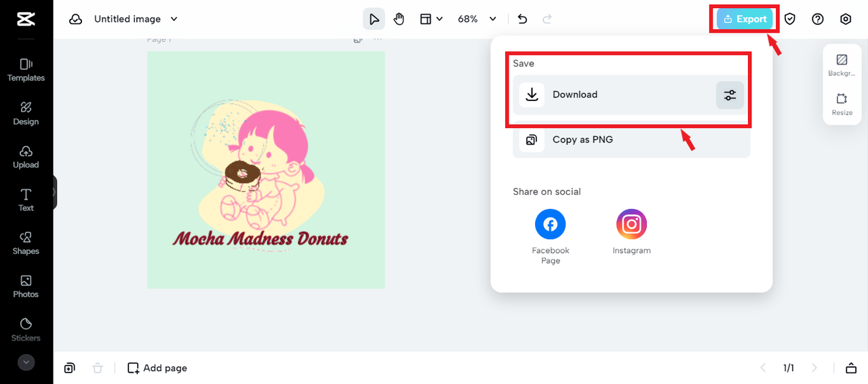Open the Templates panel
This screenshot has height=384, width=868.
point(26,70)
